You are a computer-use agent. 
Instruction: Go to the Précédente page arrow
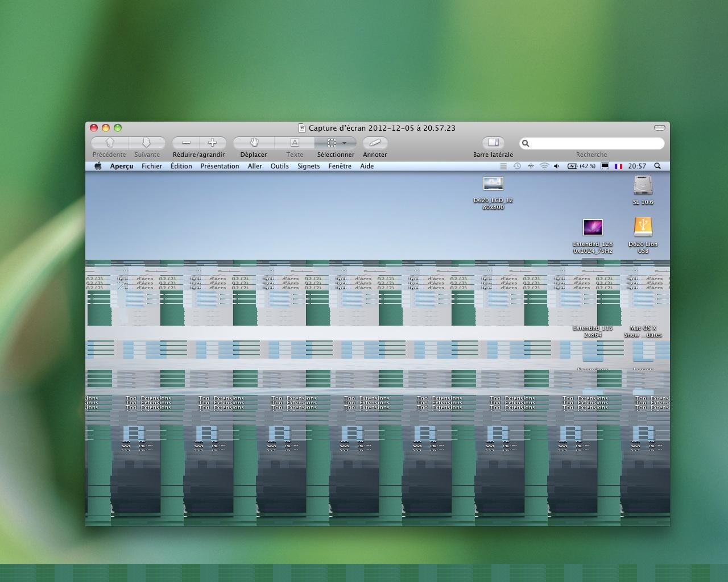tap(110, 143)
